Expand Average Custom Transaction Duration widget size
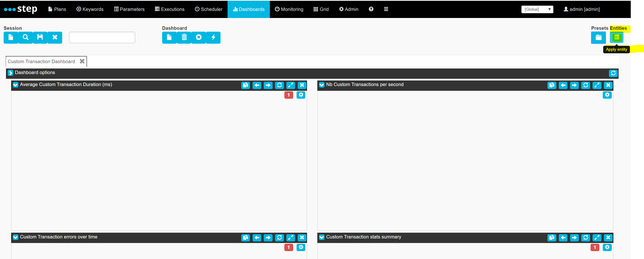644x259 pixels. [x=291, y=85]
